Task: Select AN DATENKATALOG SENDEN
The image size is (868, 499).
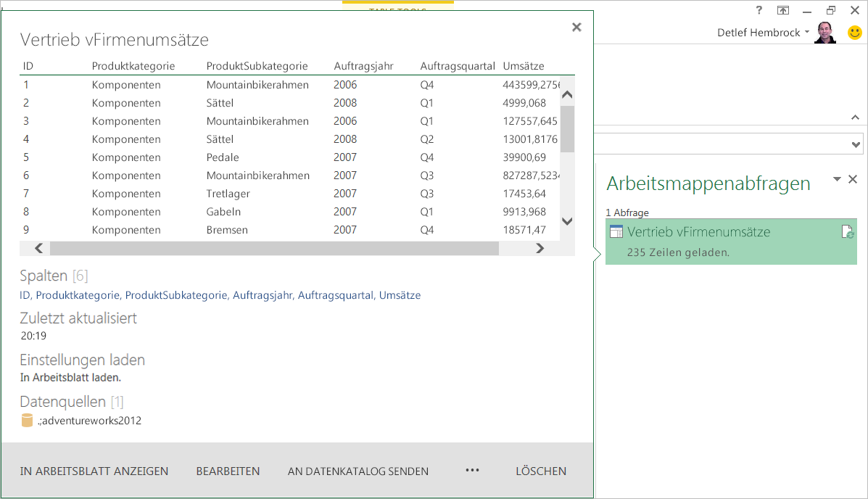Action: pyautogui.click(x=358, y=471)
